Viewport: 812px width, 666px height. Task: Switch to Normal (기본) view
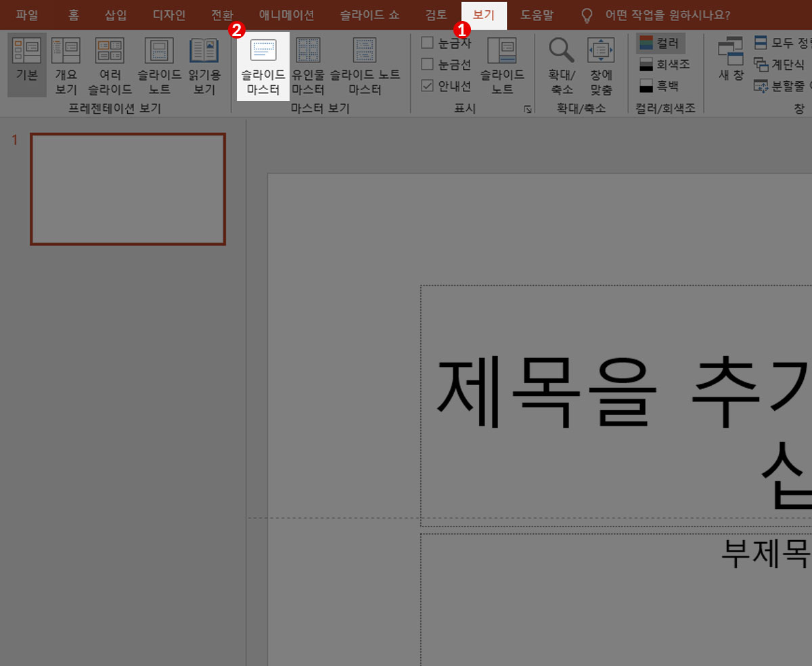(x=27, y=66)
